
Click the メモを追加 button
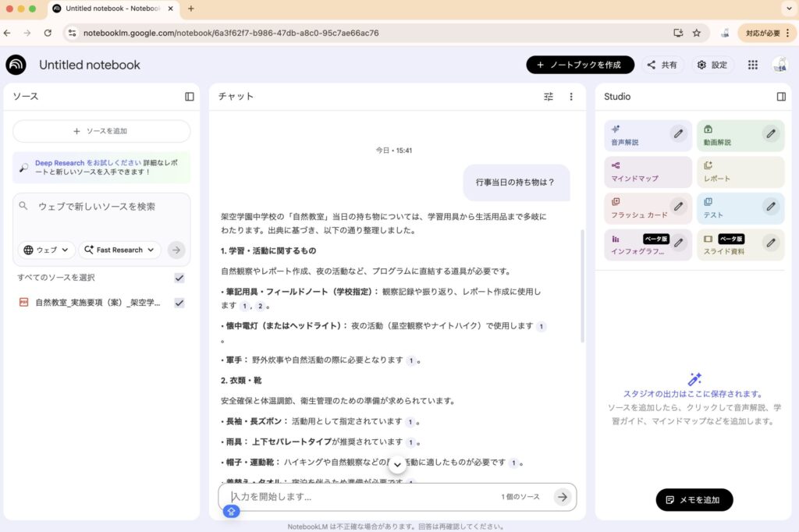(x=694, y=499)
